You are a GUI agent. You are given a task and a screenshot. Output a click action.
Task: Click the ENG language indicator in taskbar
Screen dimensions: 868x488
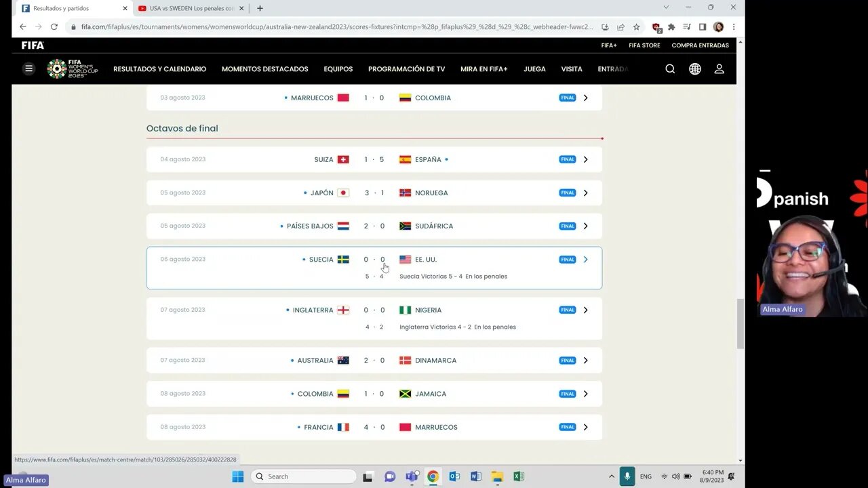646,476
